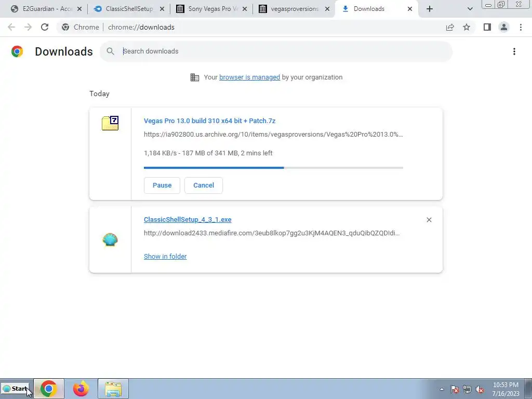The height and width of the screenshot is (399, 532).
Task: Click the Today date heading
Action: 99,94
